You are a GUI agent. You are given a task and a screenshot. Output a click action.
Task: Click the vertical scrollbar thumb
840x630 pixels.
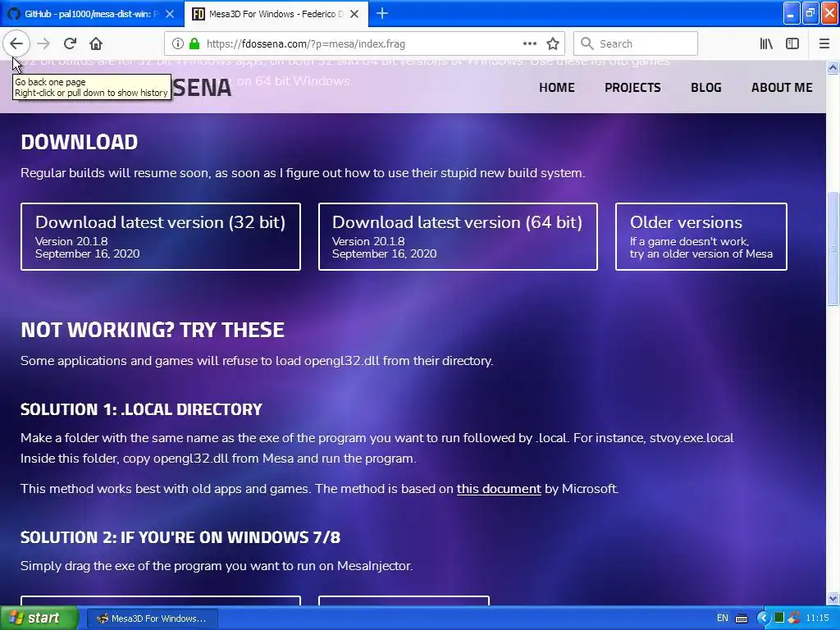point(833,248)
